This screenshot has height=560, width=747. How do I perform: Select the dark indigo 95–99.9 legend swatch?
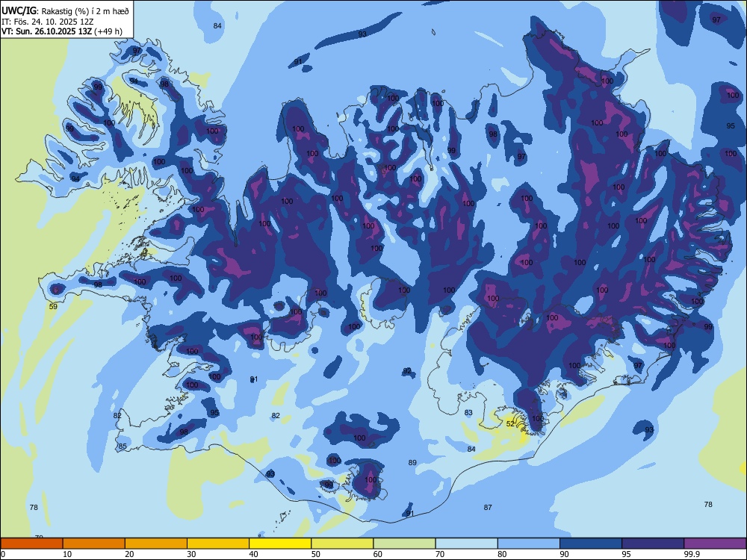click(653, 544)
